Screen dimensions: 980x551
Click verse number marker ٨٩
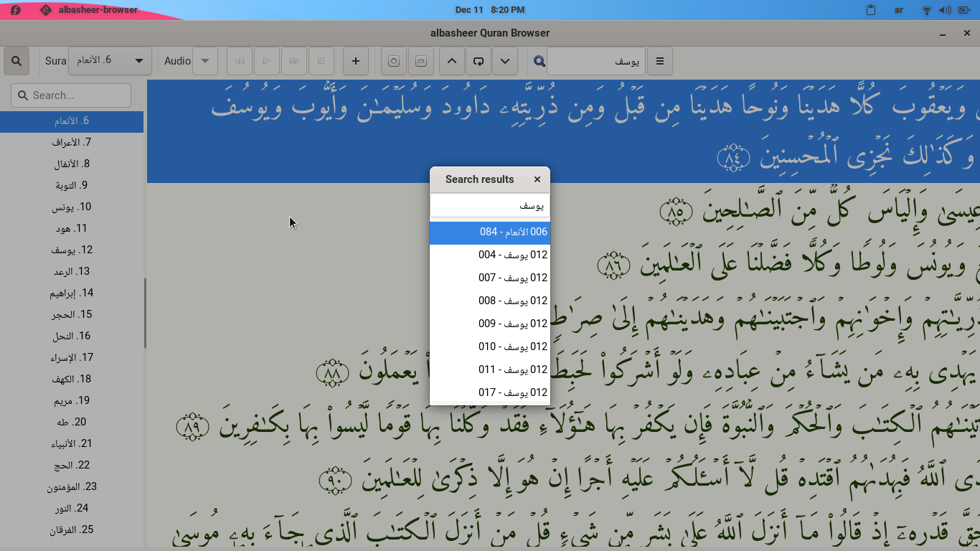tap(192, 427)
